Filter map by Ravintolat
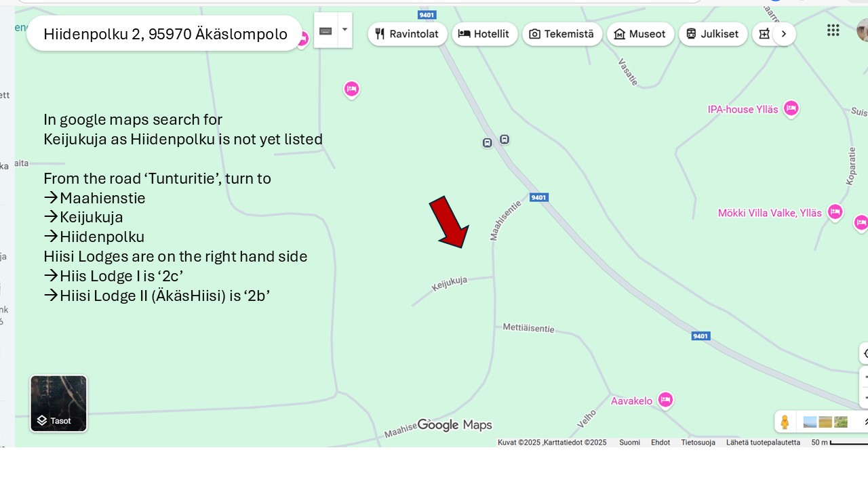The width and height of the screenshot is (868, 488). (407, 34)
